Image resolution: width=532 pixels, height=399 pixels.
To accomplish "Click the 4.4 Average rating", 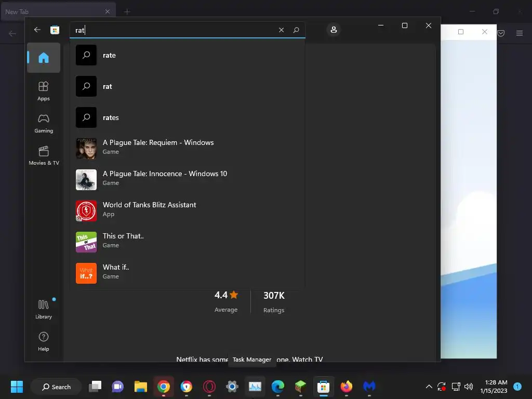I will pyautogui.click(x=226, y=301).
